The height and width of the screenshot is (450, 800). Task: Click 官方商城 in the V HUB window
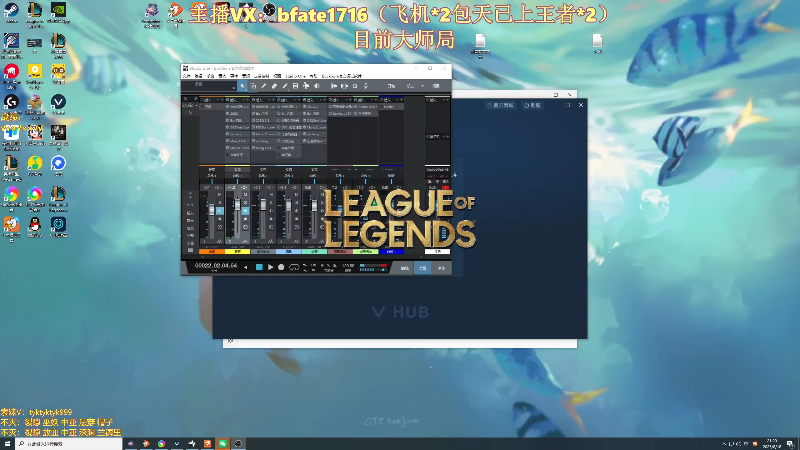[501, 105]
